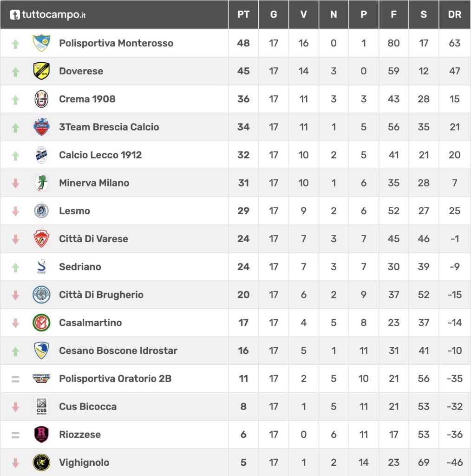Click the Casalmartino round crest

[41, 323]
